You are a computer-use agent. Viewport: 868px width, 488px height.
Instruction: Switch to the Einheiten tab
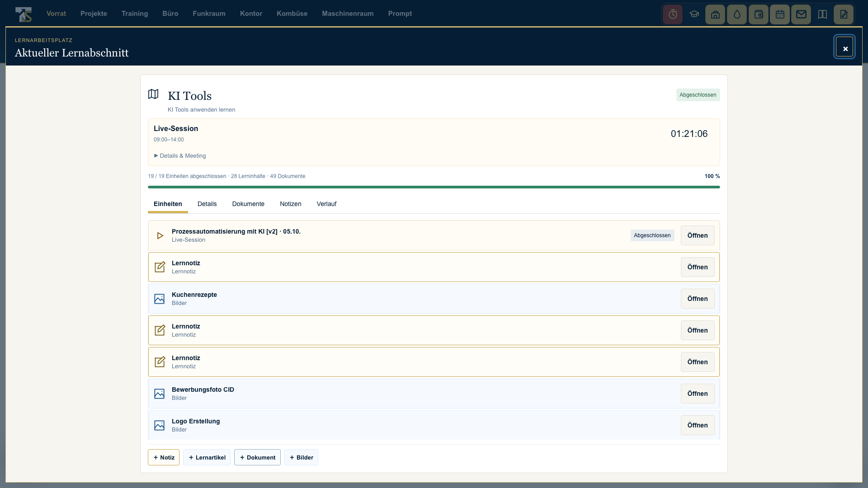168,204
